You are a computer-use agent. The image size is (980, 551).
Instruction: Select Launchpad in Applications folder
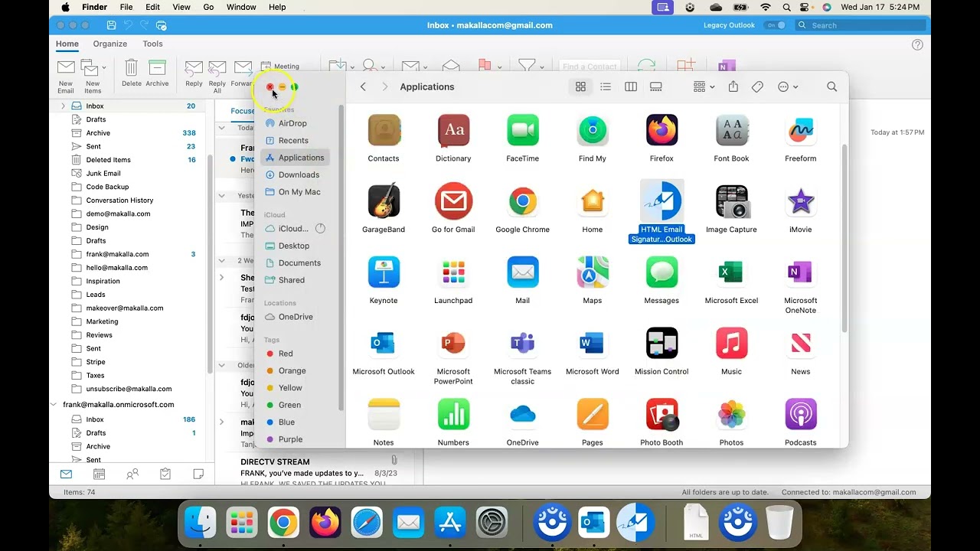tap(453, 272)
